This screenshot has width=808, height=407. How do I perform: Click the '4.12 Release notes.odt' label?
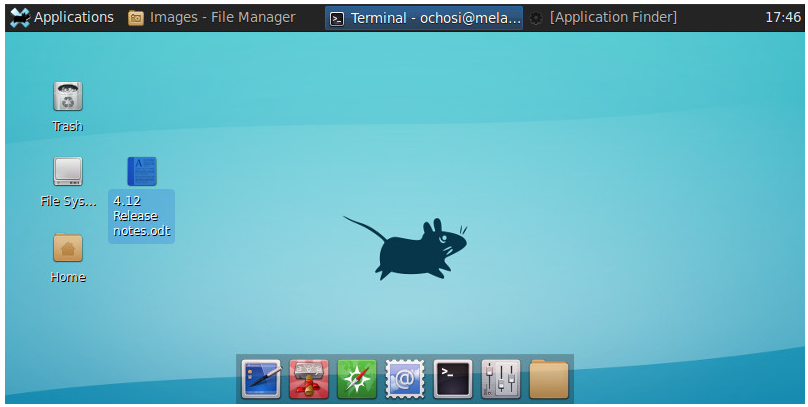pyautogui.click(x=142, y=216)
